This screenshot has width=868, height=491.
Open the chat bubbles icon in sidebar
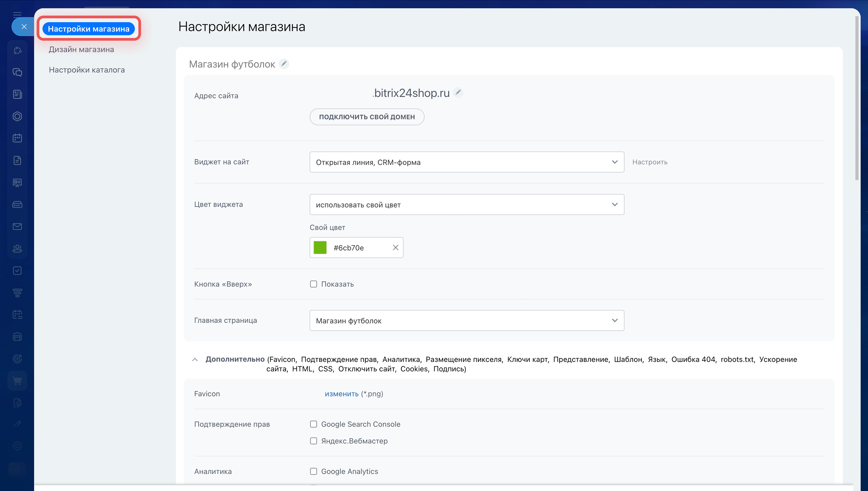(18, 72)
